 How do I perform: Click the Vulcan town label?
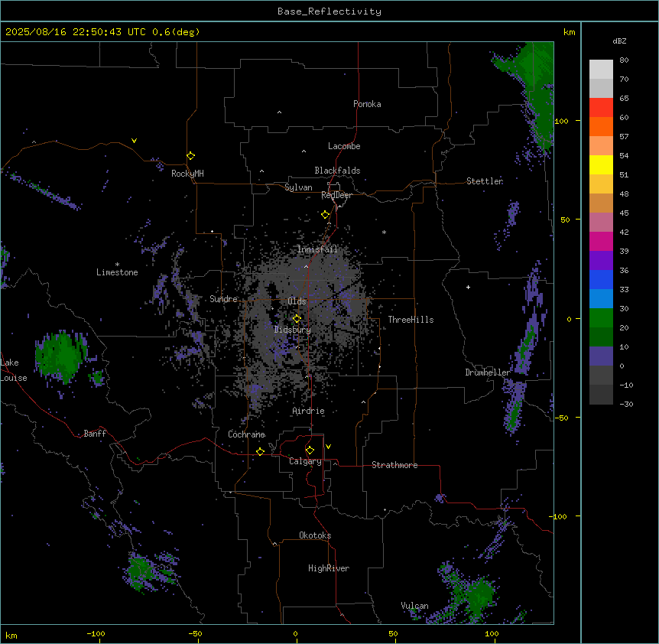(x=414, y=606)
